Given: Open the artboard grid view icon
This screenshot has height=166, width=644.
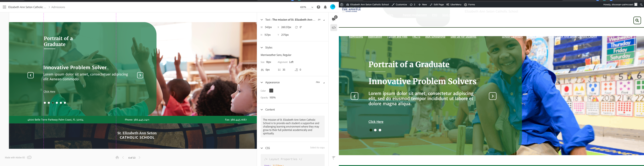Looking at the screenshot, I should (4, 7).
